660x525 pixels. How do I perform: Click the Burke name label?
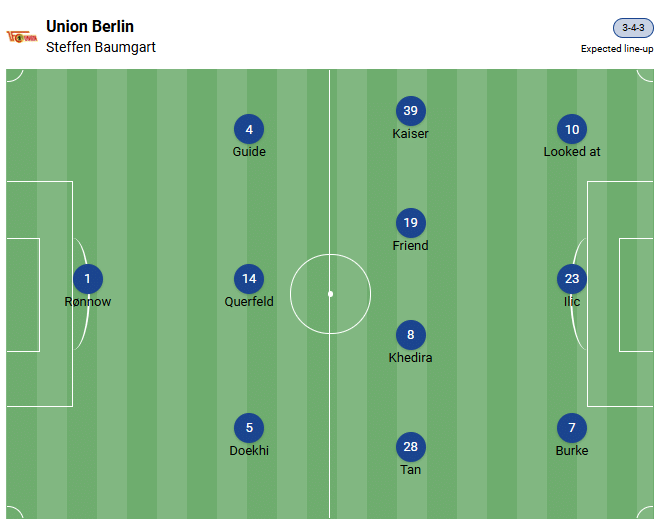pos(572,451)
